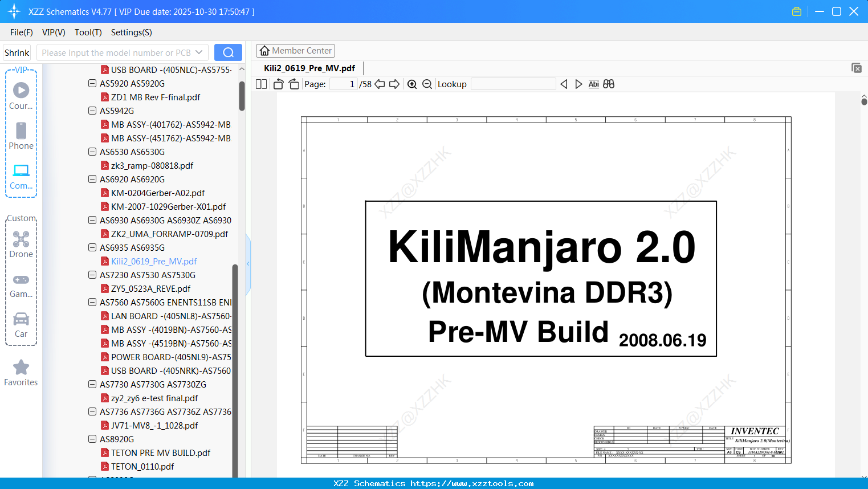868x489 pixels.
Task: Click the Lookup text field
Action: (514, 84)
